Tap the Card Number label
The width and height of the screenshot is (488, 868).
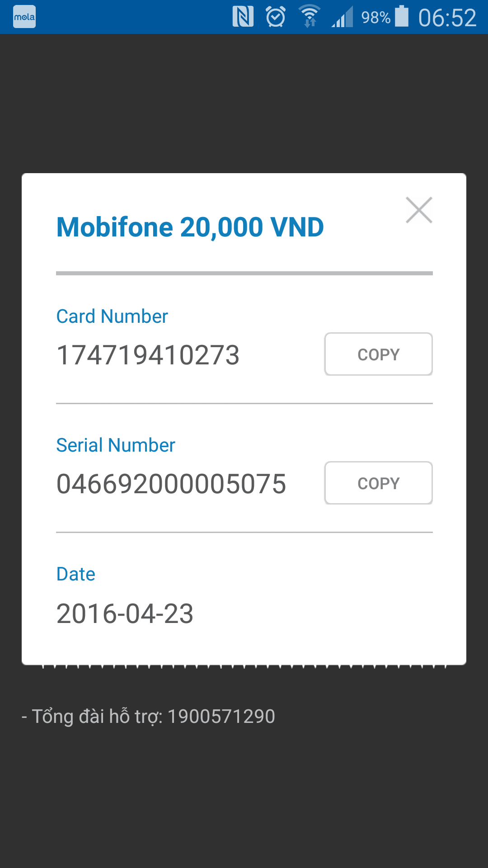[x=112, y=316]
